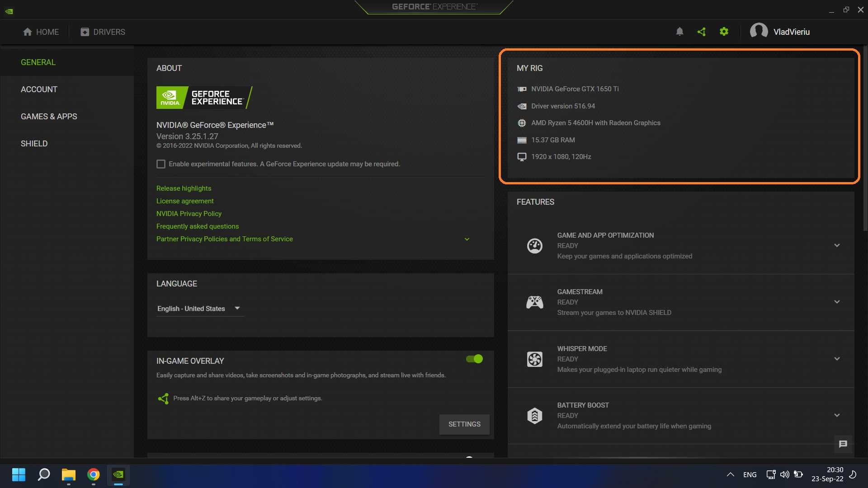Expand the Whisper Mode chevron
The height and width of the screenshot is (488, 868).
coord(837,359)
